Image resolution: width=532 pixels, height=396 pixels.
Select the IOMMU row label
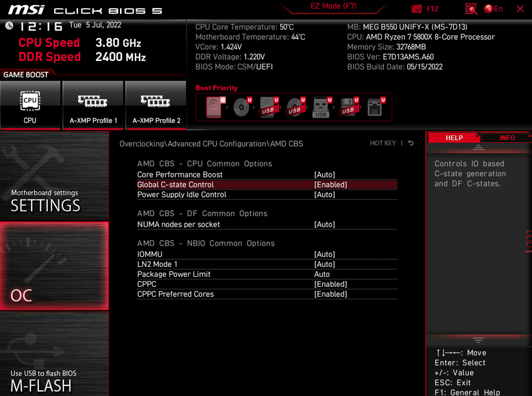click(150, 254)
